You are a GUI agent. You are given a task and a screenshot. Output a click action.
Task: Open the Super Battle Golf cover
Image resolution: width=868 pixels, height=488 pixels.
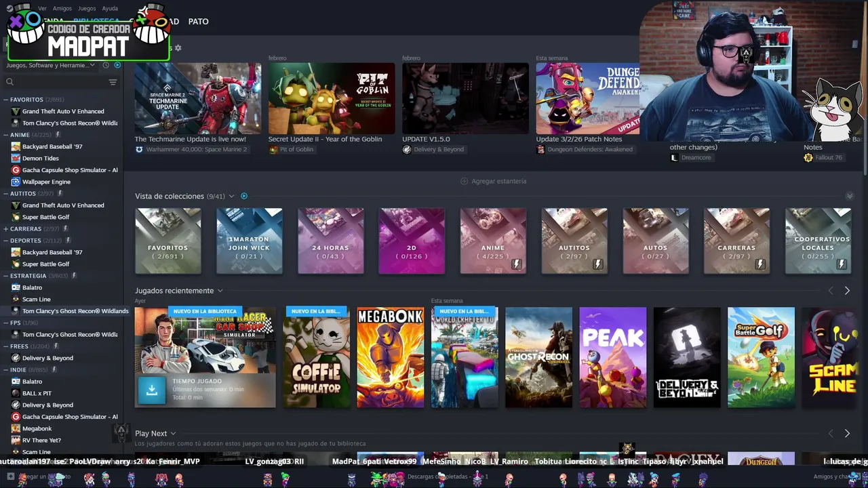(761, 357)
